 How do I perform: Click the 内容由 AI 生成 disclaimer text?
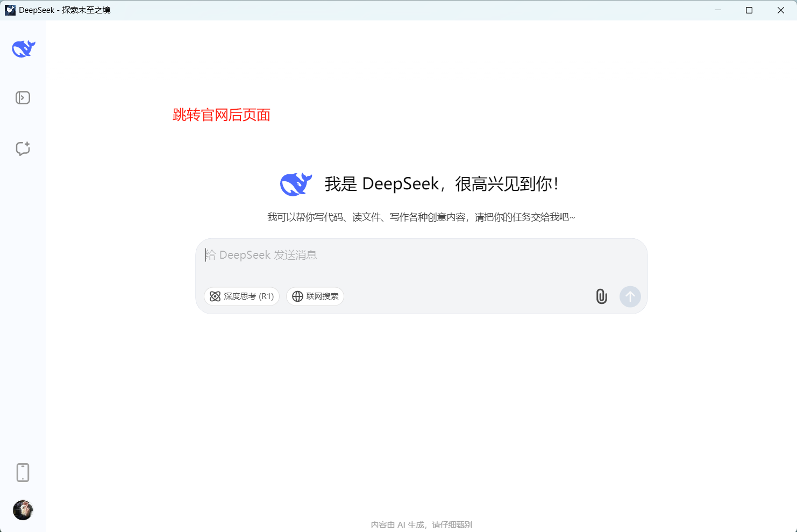pyautogui.click(x=421, y=524)
